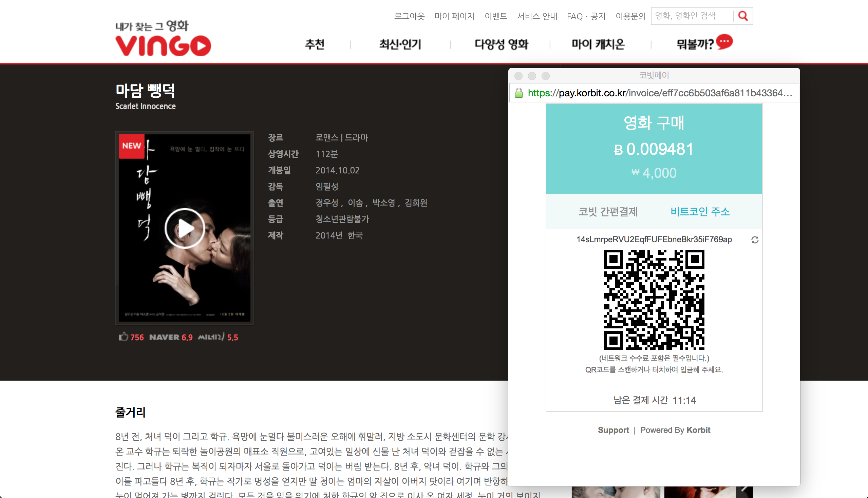Open the 서비스 안내 page

pos(537,16)
